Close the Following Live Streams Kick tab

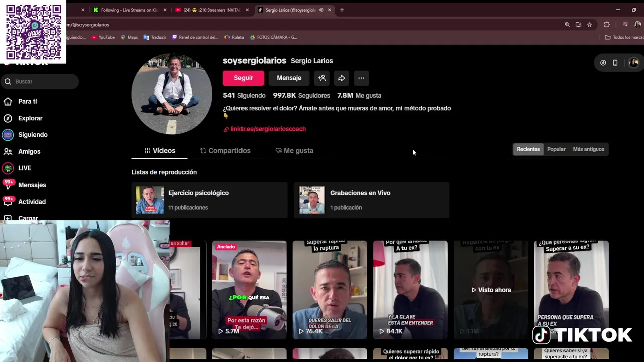click(165, 10)
